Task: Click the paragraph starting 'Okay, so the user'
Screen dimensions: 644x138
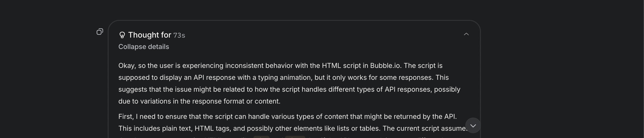Action: [289, 83]
